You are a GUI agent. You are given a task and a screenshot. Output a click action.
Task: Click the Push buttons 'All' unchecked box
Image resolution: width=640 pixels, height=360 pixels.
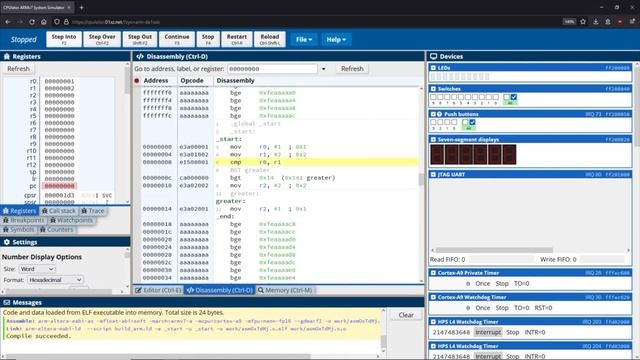coord(465,122)
